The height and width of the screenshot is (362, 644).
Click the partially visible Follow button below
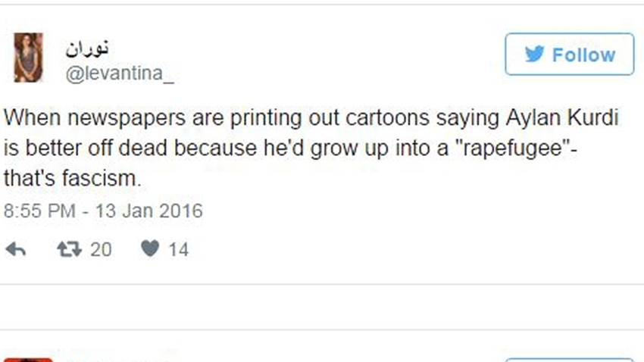pyautogui.click(x=569, y=359)
